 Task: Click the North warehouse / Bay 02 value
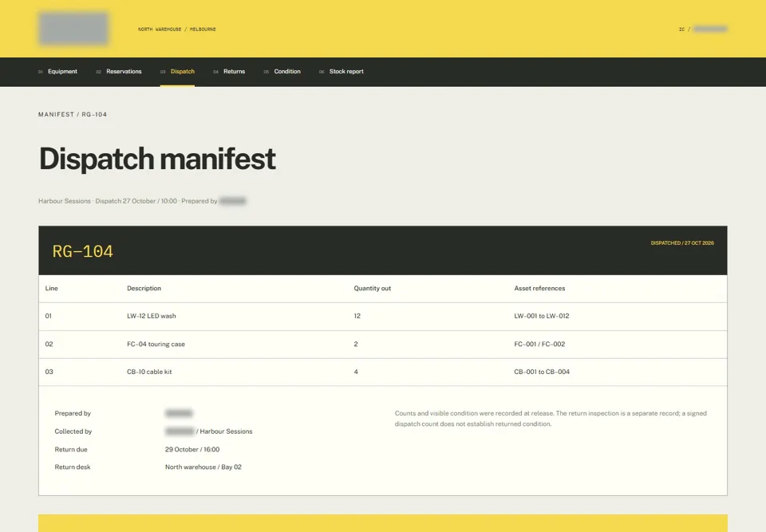tap(203, 467)
